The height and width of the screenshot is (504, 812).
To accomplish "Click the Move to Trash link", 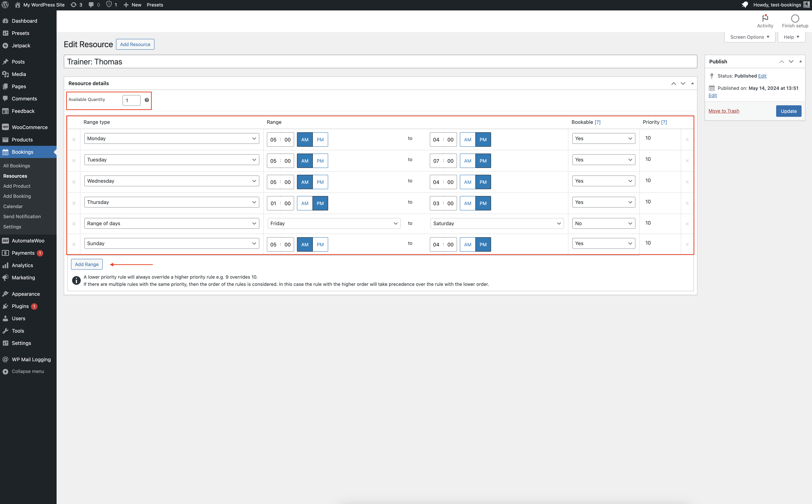I will coord(724,111).
